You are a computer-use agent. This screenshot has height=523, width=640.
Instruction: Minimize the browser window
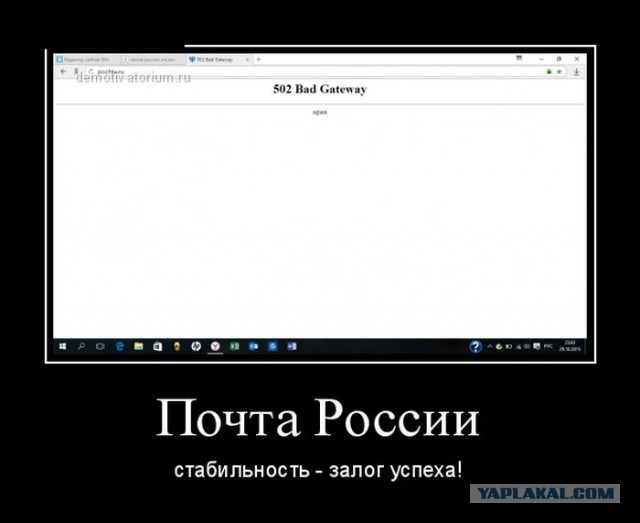[541, 59]
